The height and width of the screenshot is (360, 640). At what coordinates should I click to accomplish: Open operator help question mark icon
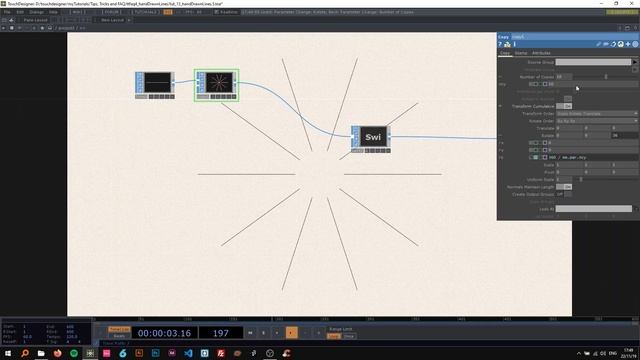coord(500,44)
